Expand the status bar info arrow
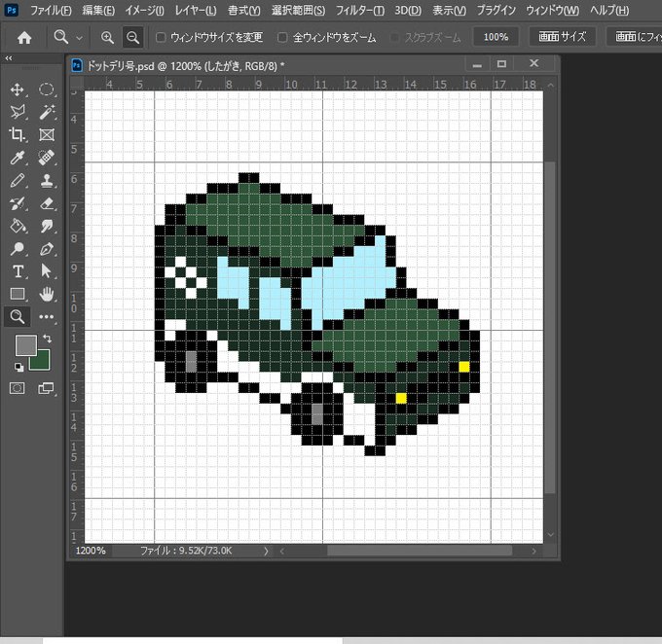The image size is (662, 644). coord(266,551)
